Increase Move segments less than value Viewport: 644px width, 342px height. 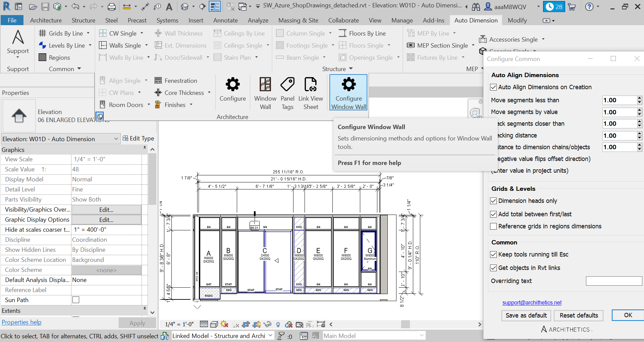coord(639,98)
